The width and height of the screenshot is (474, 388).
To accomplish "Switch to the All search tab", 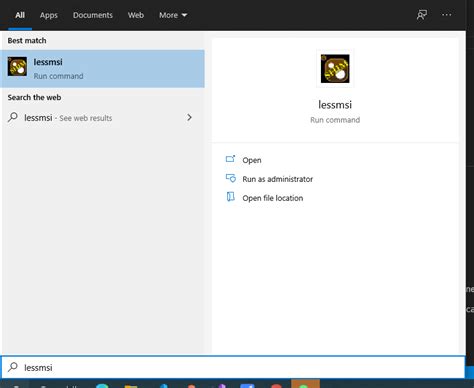I will click(x=20, y=15).
